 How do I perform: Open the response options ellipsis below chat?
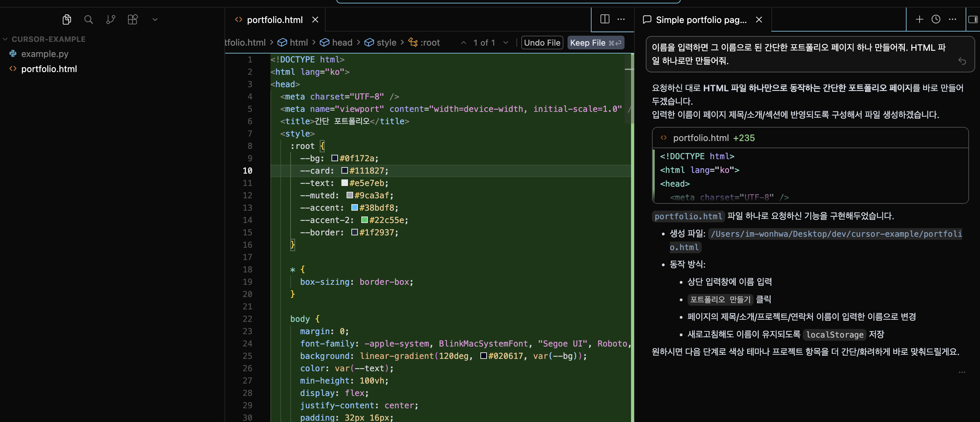pyautogui.click(x=962, y=372)
